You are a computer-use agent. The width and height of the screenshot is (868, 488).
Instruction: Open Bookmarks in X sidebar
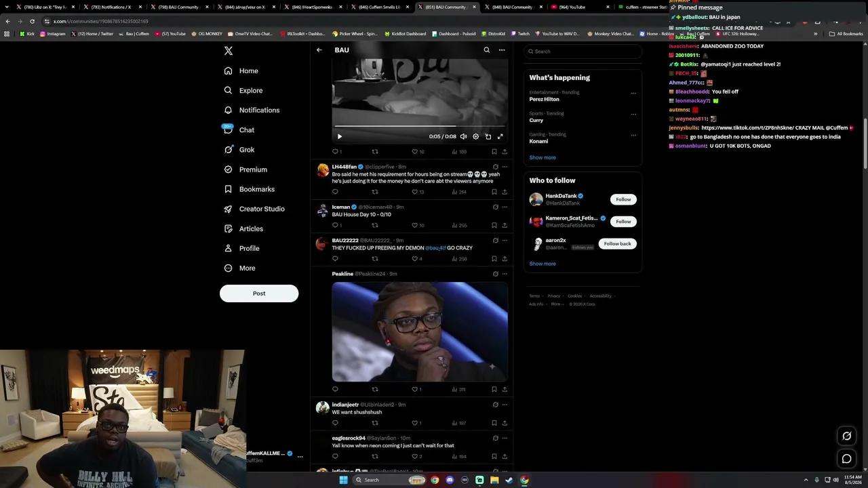[x=250, y=189]
